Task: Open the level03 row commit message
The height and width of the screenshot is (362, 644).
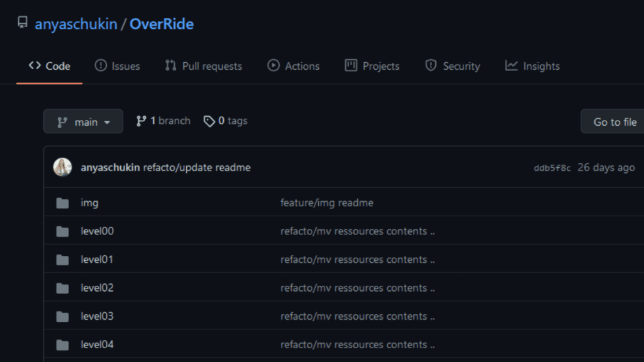Action: [x=358, y=316]
